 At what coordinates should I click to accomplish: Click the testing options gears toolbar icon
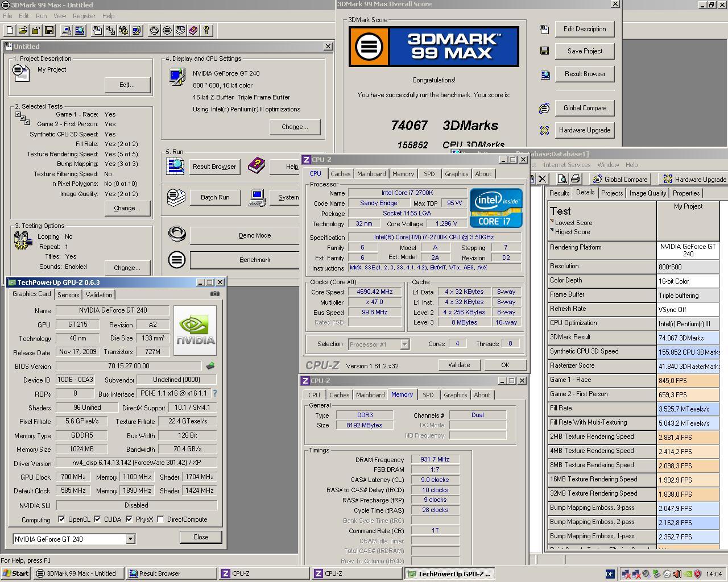point(123,30)
